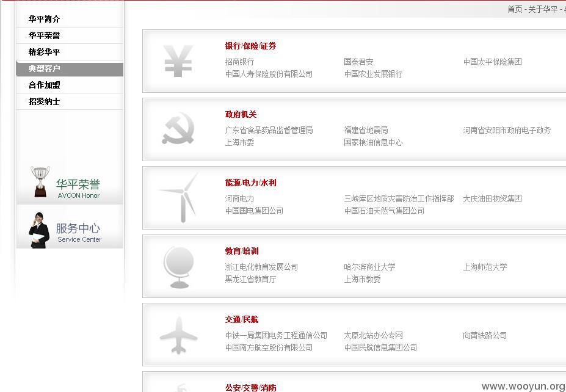Screen dimensions: 566x392
Task: Click 招商银行 in the client list
Action: coord(240,62)
